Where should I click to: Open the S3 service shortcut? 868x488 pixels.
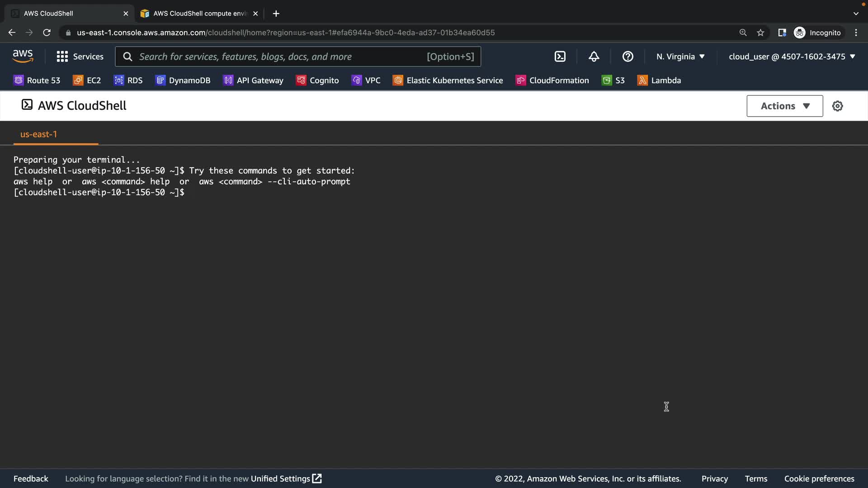coord(613,80)
